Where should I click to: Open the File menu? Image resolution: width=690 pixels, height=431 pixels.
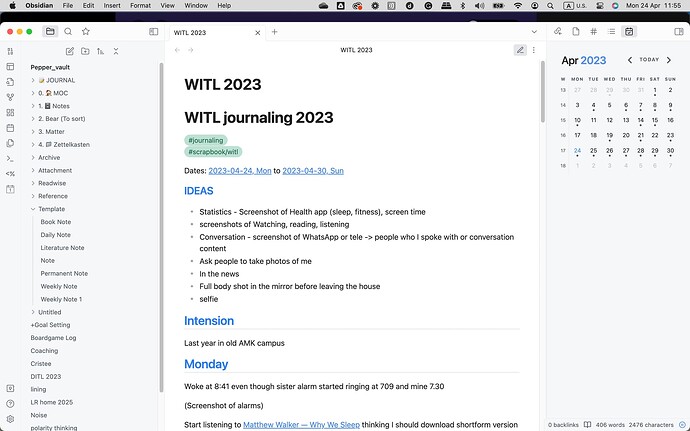(68, 5)
